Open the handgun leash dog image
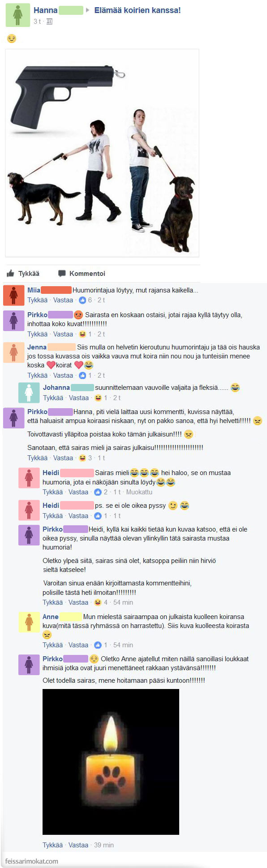Screen dimensions: 267x868 coord(102,153)
